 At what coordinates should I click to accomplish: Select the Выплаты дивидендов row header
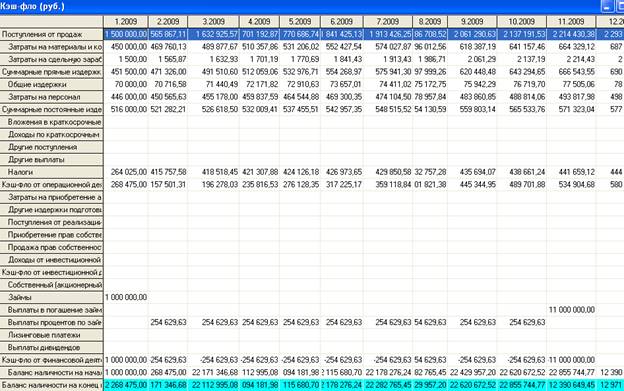52,348
